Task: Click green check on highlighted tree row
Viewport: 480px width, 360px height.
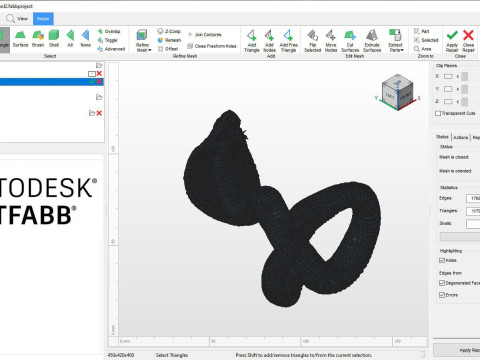Action: pos(92,82)
